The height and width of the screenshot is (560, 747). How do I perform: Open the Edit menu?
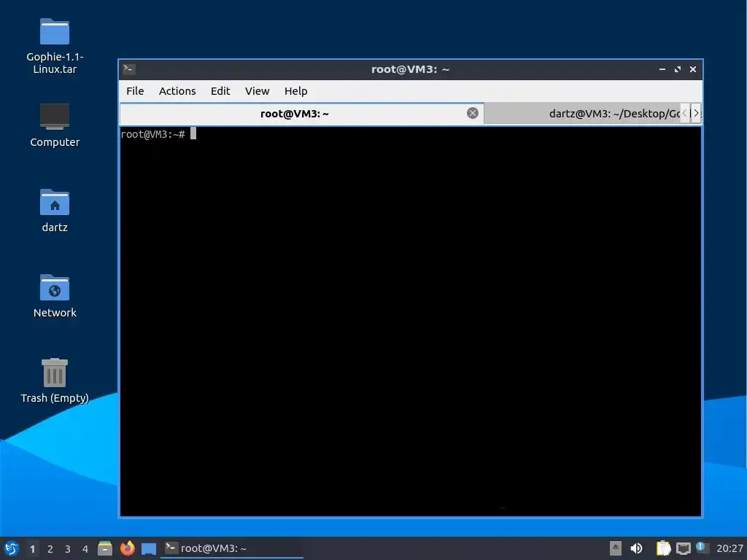(x=220, y=91)
